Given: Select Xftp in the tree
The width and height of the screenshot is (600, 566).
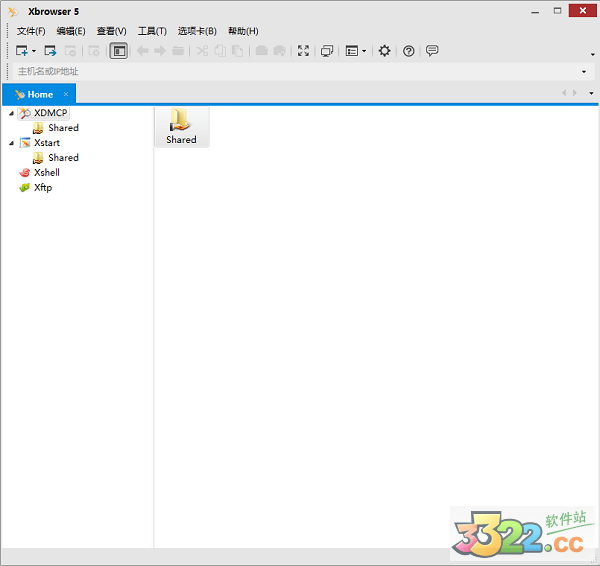Looking at the screenshot, I should 43,188.
